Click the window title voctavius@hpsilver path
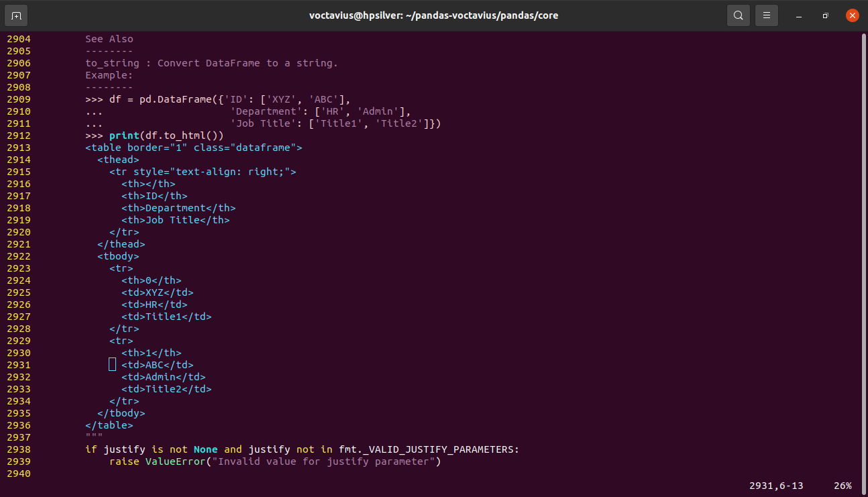The width and height of the screenshot is (868, 497). (x=433, y=15)
